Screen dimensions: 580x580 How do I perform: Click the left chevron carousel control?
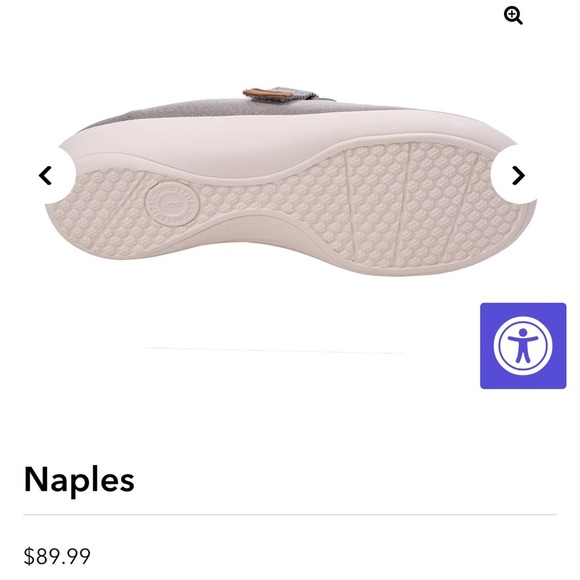click(x=45, y=175)
